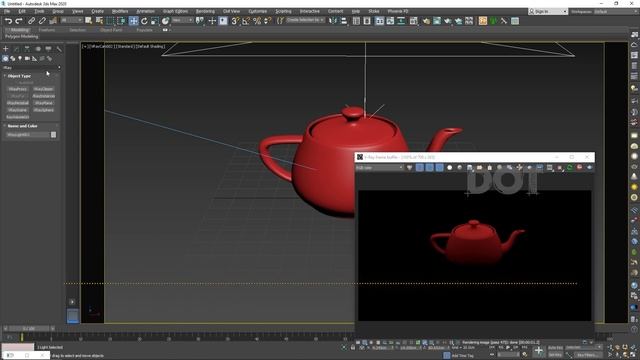Activate the Select and Scale tool
This screenshot has width=640, height=360.
pos(155,20)
